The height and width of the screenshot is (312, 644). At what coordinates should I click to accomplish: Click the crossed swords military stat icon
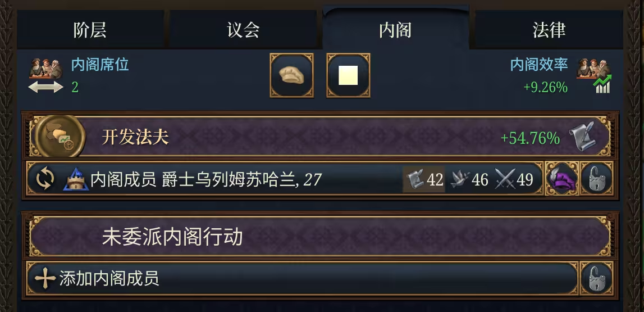[x=505, y=180]
